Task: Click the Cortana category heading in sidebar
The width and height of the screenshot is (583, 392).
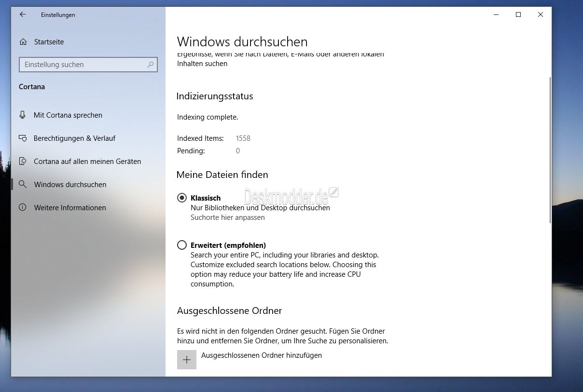Action: point(32,87)
